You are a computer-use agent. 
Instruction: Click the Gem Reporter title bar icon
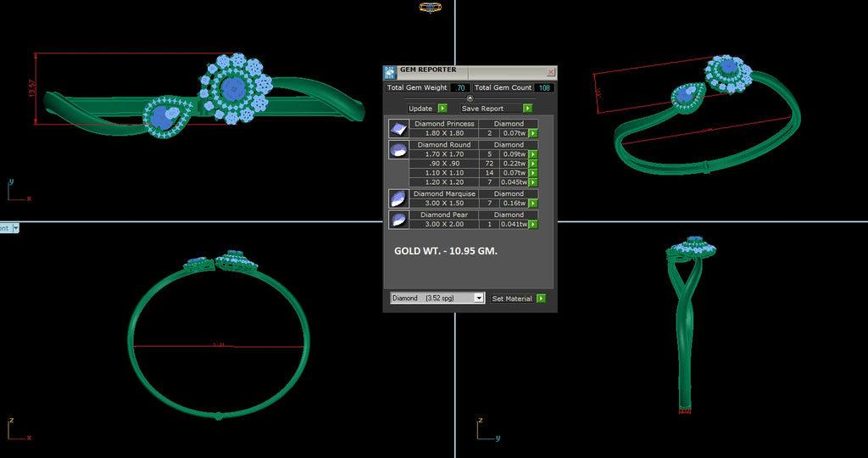point(390,72)
